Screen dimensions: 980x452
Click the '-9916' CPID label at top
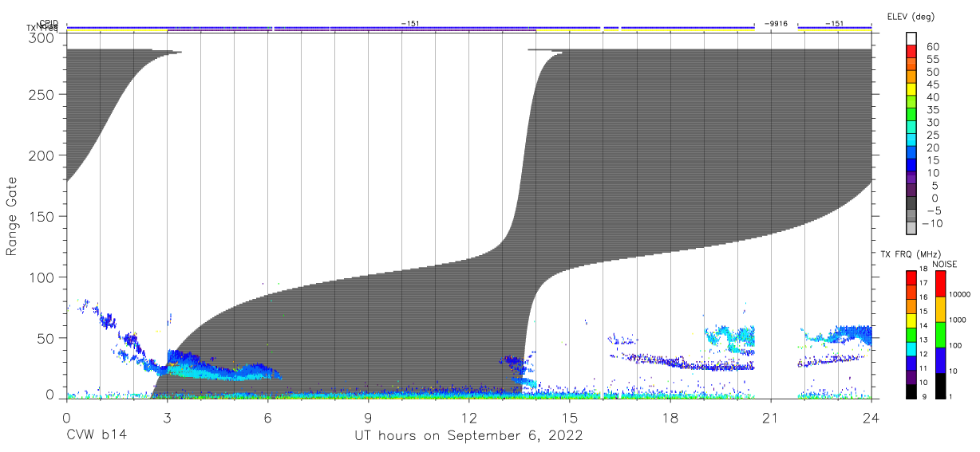776,24
